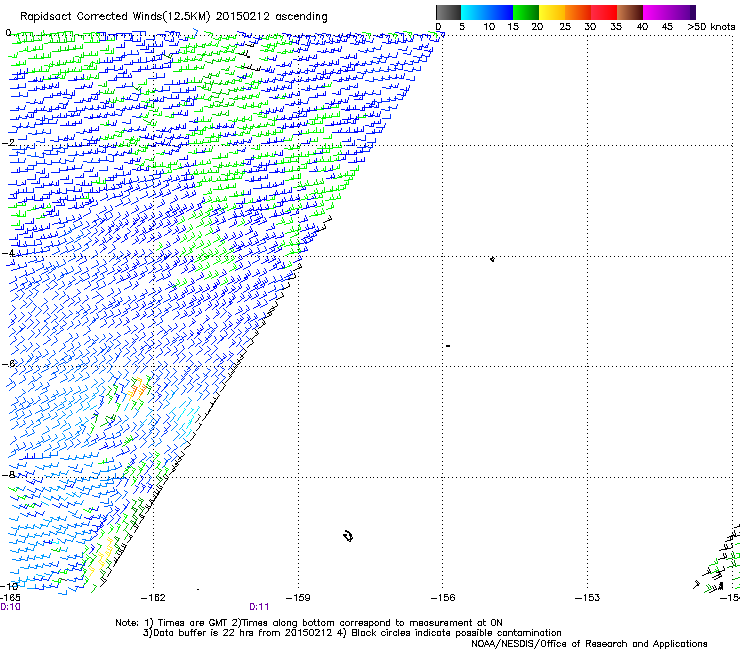Click the 'NOAA/NESDIS/Office of Research and Applications' credit
Viewport: 740px width, 650px height.
[x=589, y=644]
